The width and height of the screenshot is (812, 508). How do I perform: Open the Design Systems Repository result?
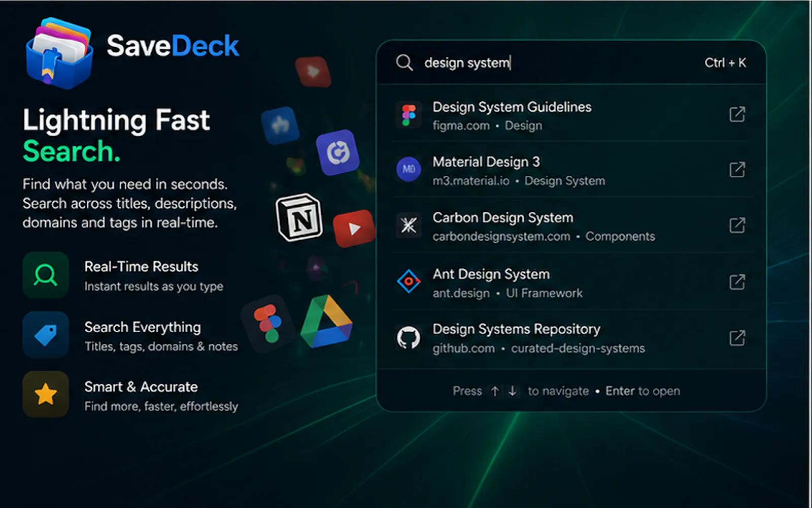coord(571,338)
